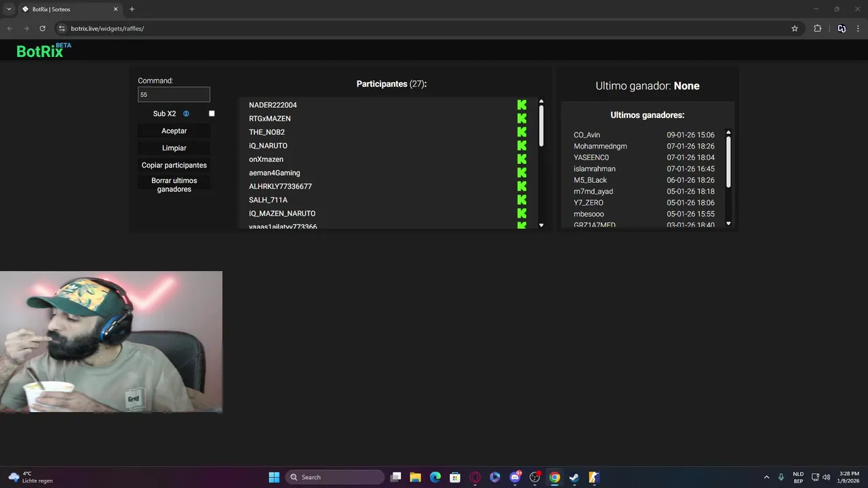This screenshot has width=868, height=488.
Task: Click the Kick icon next to THE_NOB2
Action: click(x=521, y=132)
